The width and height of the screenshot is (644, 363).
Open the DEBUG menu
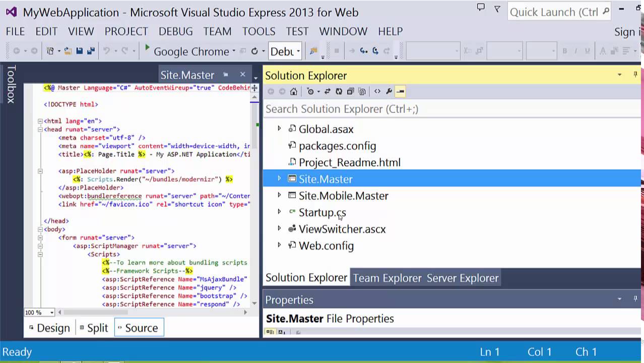175,31
